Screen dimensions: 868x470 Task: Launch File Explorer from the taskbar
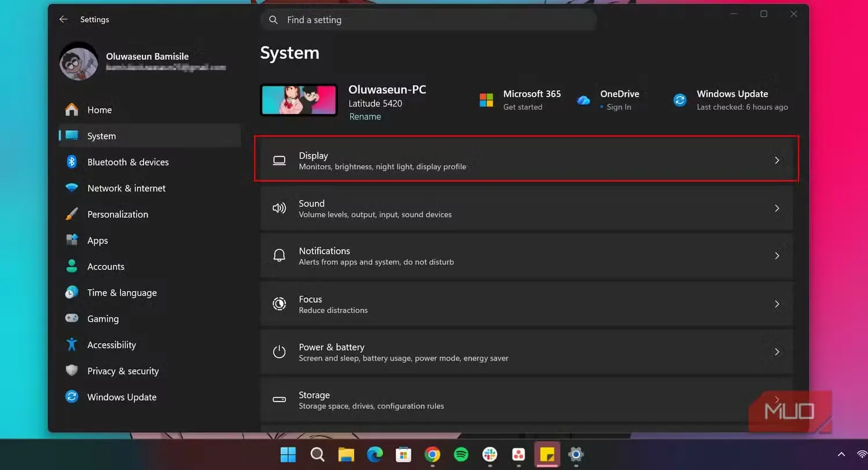pyautogui.click(x=346, y=455)
